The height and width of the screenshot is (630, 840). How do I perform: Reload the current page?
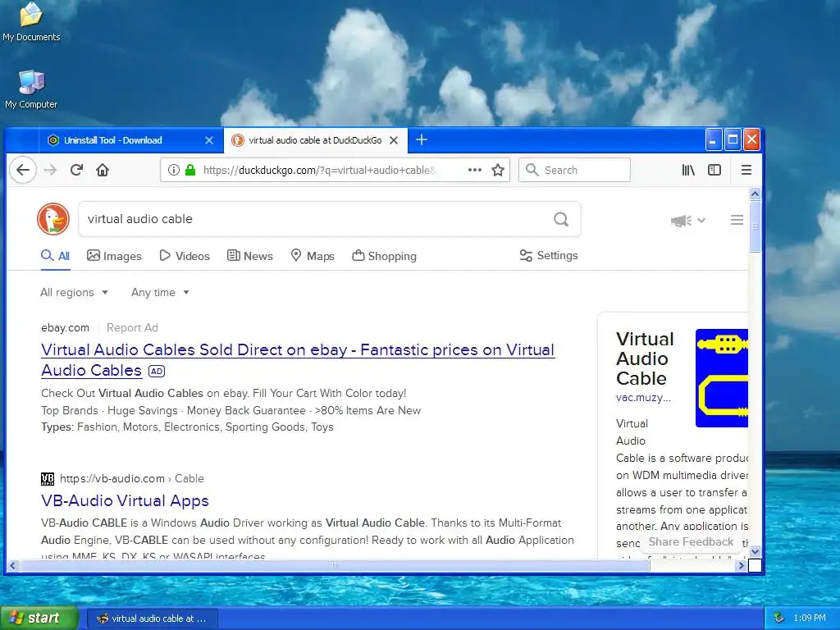(76, 170)
